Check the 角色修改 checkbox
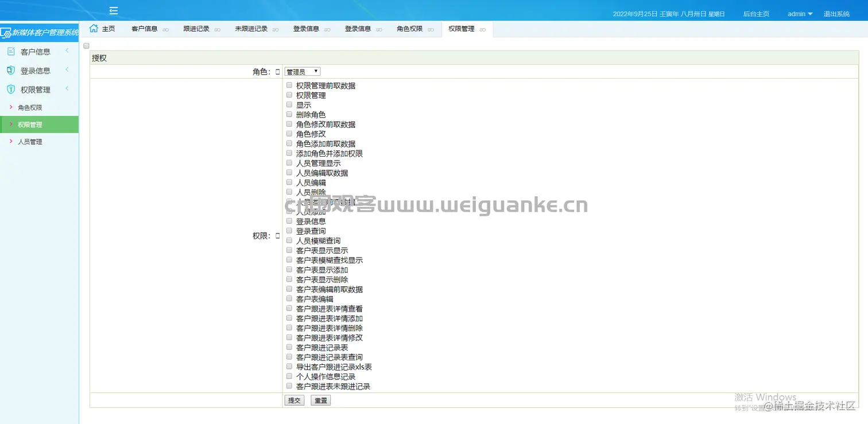Image resolution: width=868 pixels, height=424 pixels. (289, 134)
